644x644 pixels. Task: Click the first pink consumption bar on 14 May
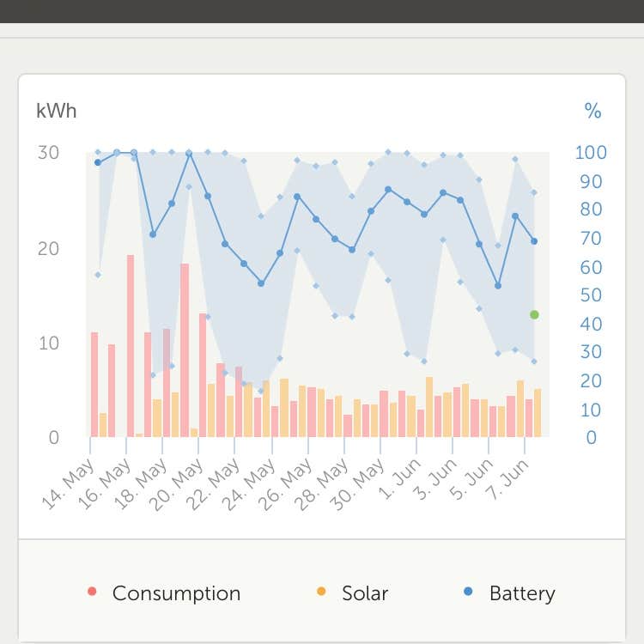coord(94,384)
